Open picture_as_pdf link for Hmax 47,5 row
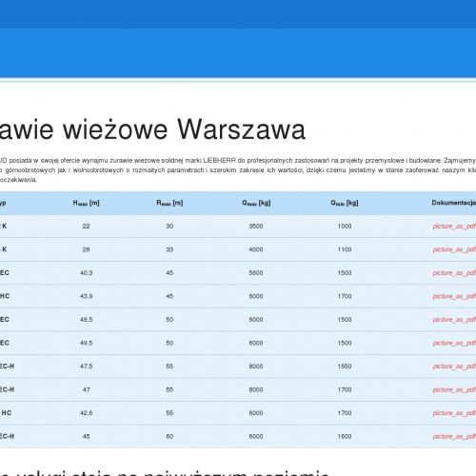This screenshot has height=476, width=476. click(454, 367)
